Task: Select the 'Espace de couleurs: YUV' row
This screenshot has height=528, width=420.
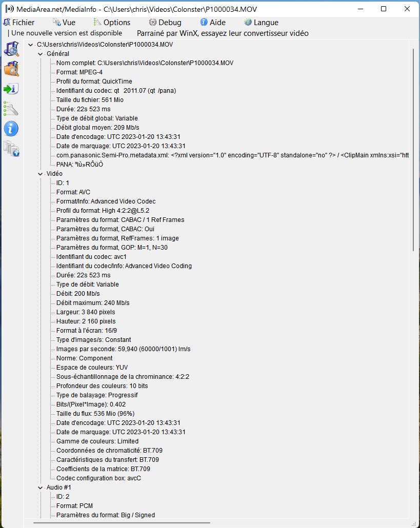Action: (92, 368)
